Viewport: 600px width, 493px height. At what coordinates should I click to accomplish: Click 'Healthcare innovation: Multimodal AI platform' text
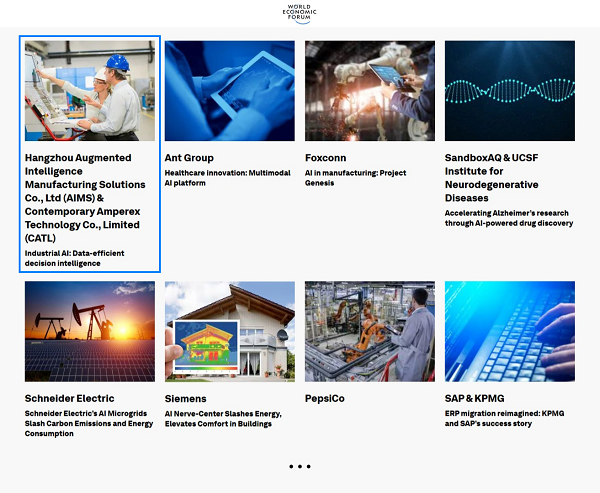click(228, 178)
